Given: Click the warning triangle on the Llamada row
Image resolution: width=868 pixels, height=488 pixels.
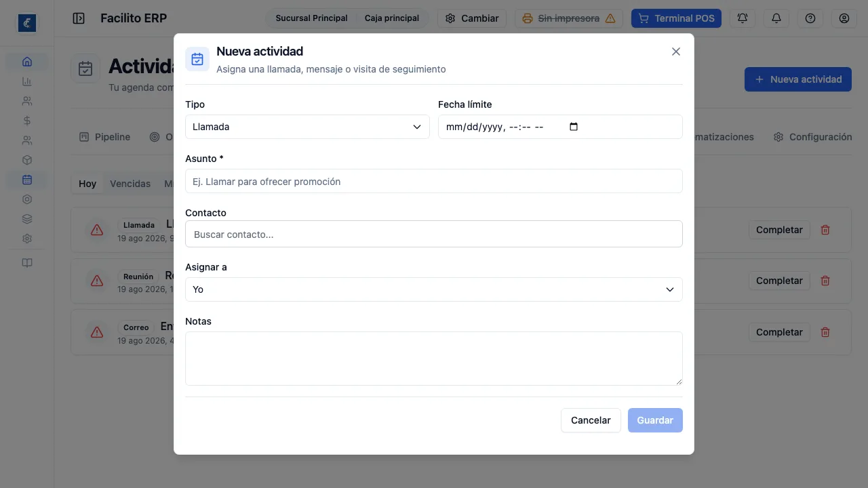Looking at the screenshot, I should pos(97,230).
